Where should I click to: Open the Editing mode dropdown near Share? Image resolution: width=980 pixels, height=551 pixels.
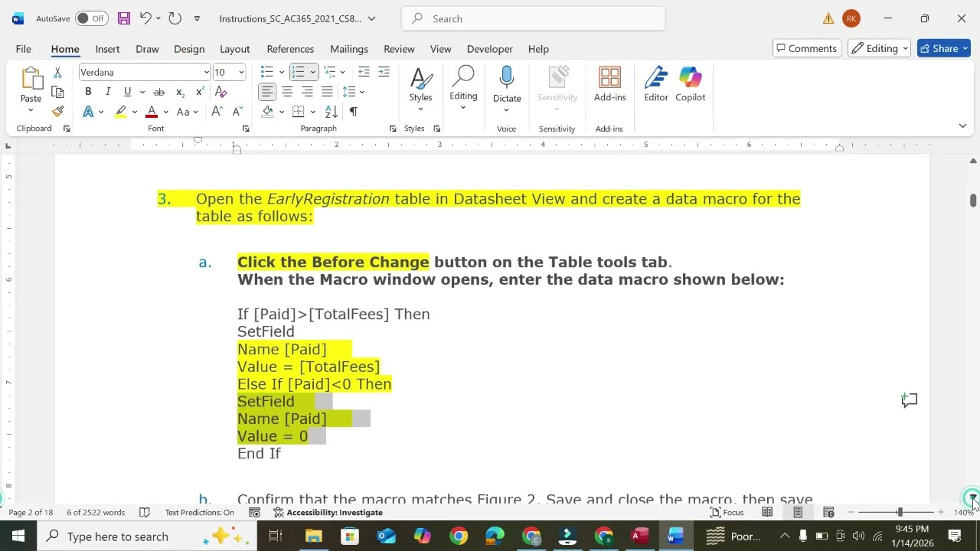point(878,48)
